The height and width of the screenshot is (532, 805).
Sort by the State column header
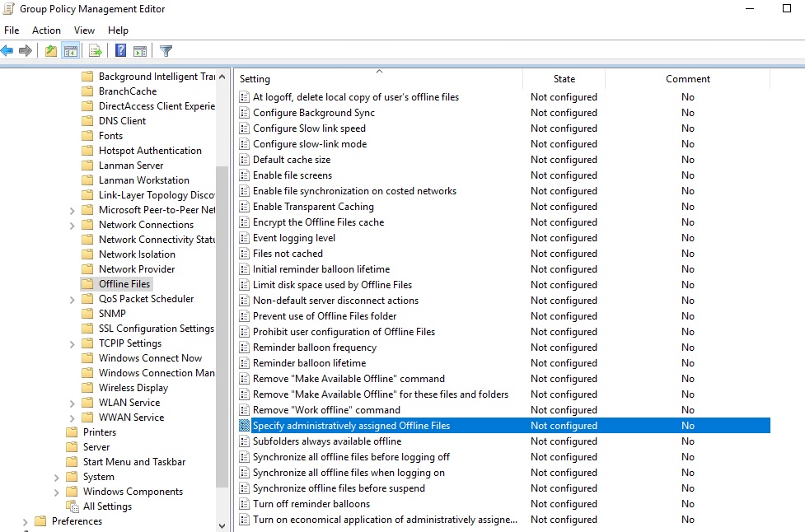click(x=564, y=78)
